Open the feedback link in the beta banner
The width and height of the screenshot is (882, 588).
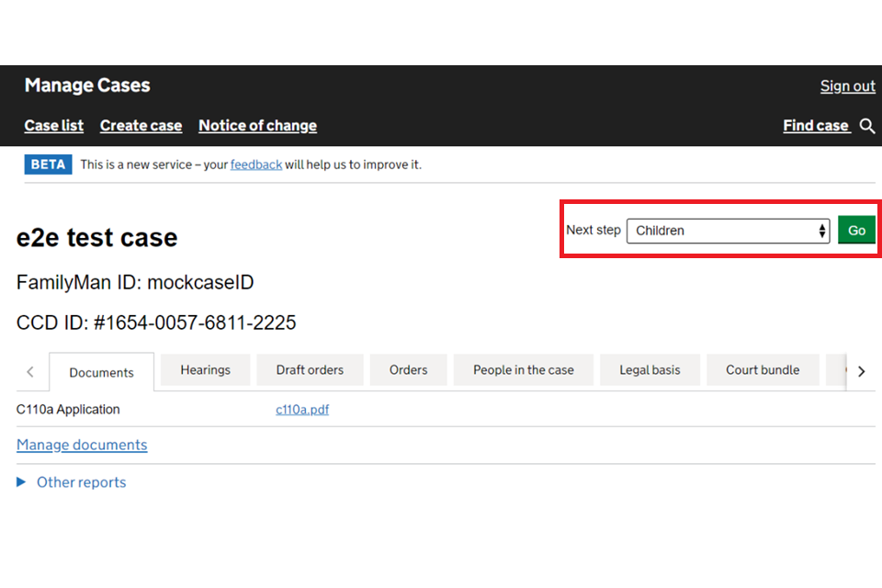[255, 164]
